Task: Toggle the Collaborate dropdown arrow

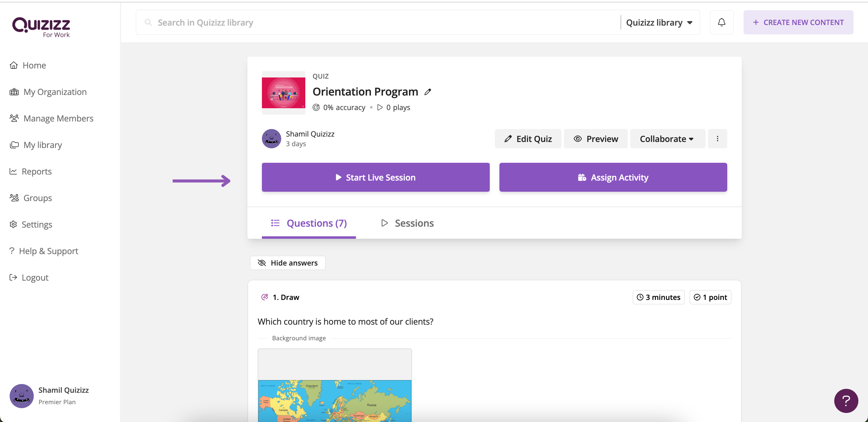Action: pyautogui.click(x=691, y=139)
